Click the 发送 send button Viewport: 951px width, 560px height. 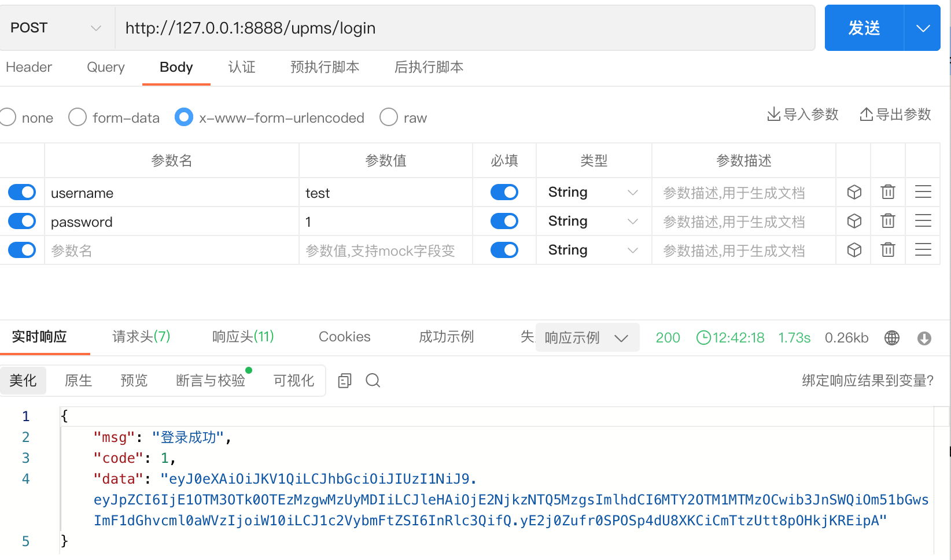click(864, 28)
